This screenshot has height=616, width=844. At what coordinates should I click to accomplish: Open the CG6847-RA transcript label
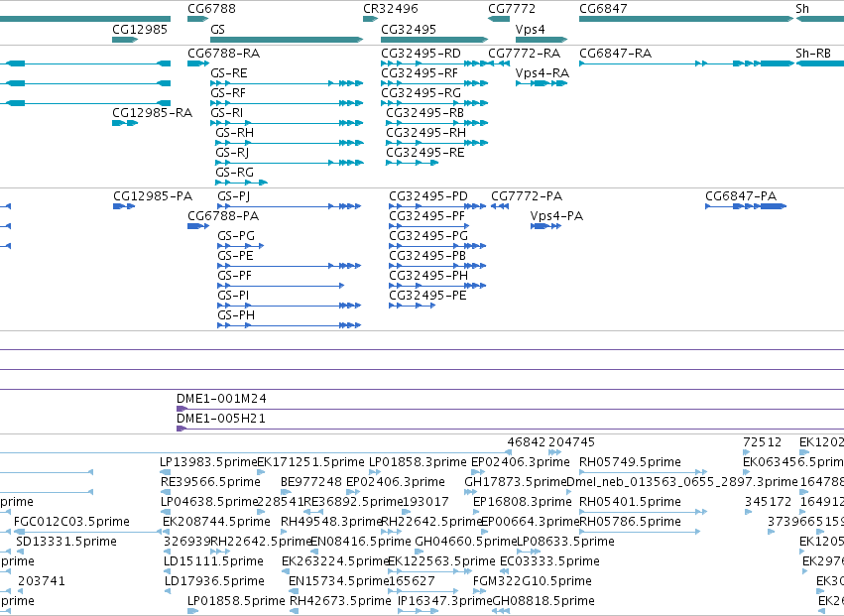pyautogui.click(x=615, y=54)
